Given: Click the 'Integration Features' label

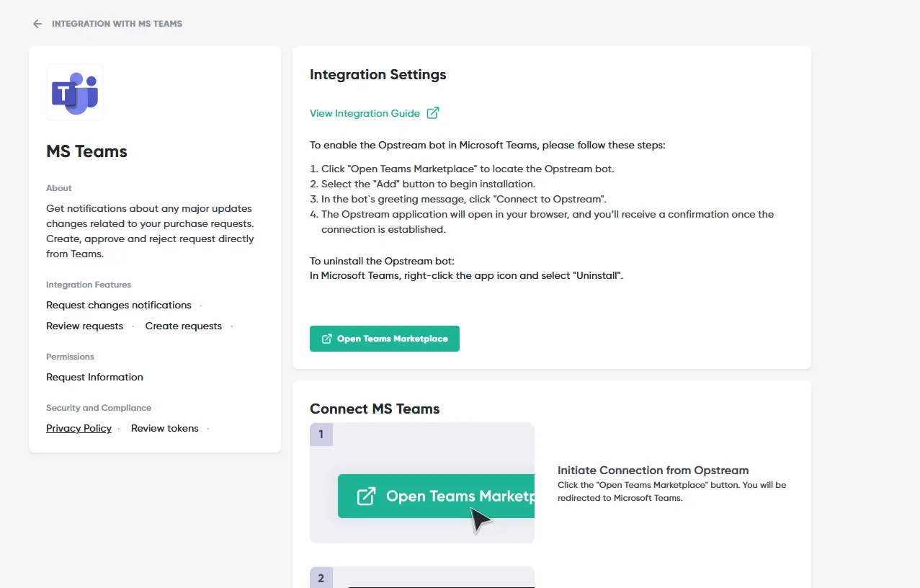Looking at the screenshot, I should click(89, 285).
